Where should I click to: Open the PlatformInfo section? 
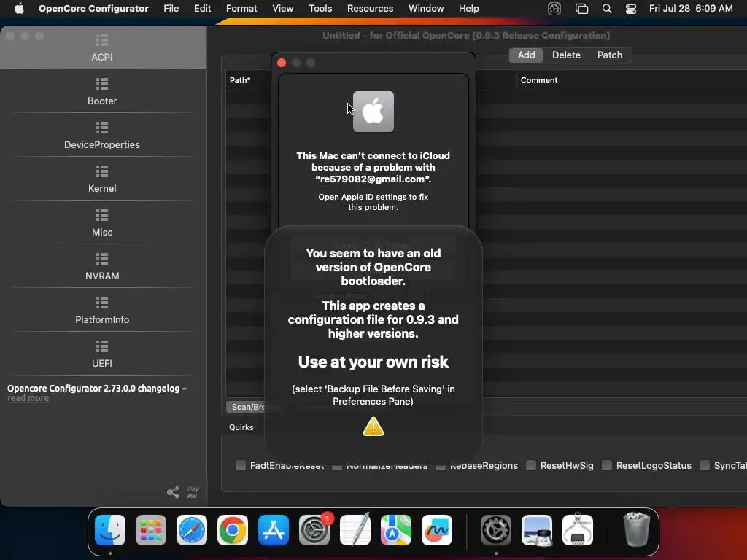(102, 311)
